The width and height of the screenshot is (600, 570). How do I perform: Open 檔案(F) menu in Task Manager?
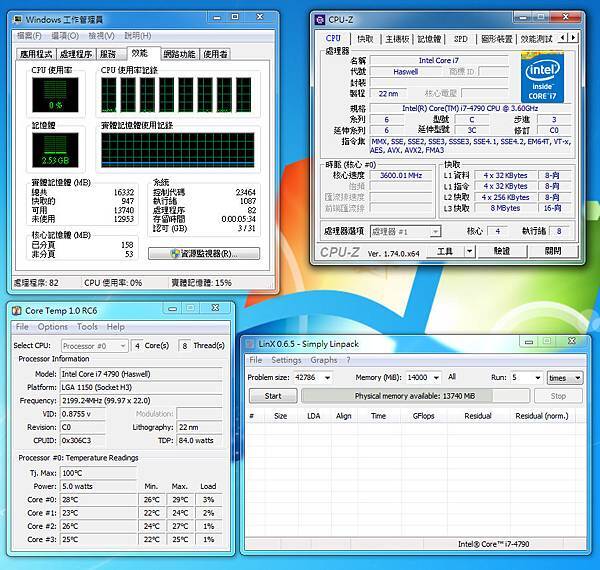tap(29, 36)
